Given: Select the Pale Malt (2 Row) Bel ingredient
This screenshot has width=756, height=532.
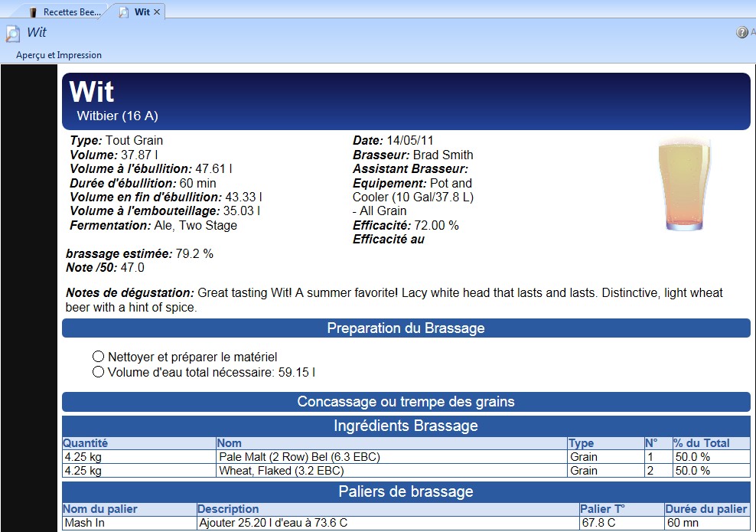Looking at the screenshot, I should pos(299,457).
